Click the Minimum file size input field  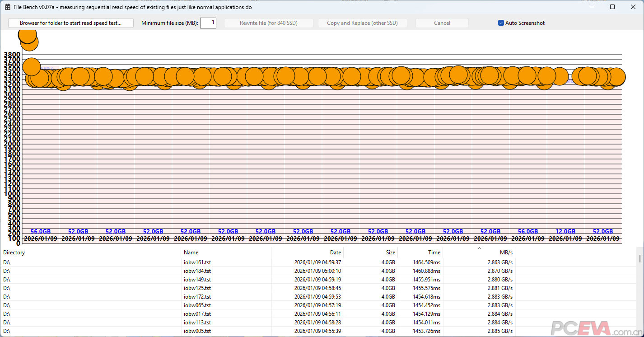(208, 23)
